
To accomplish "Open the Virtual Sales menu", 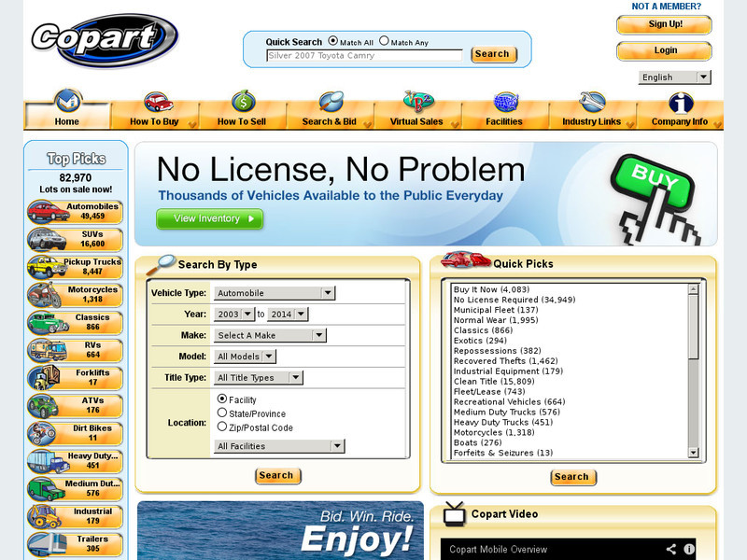I will (416, 116).
